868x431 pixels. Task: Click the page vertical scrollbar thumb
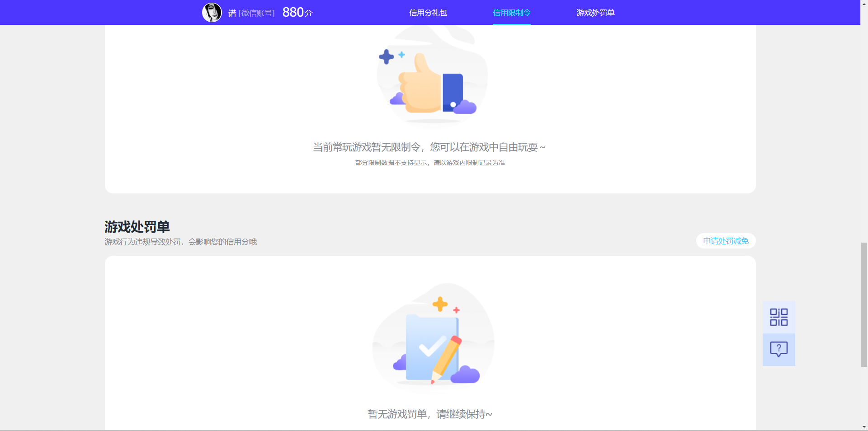tap(864, 305)
